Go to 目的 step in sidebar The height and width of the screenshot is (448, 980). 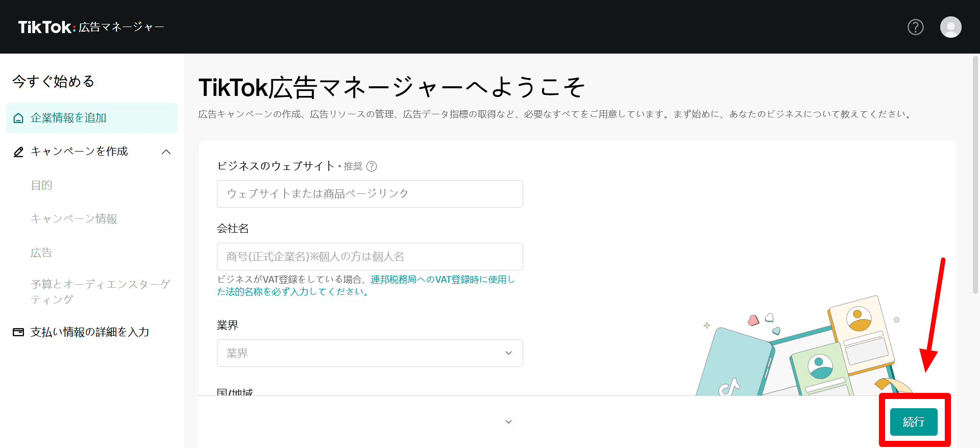point(41,185)
